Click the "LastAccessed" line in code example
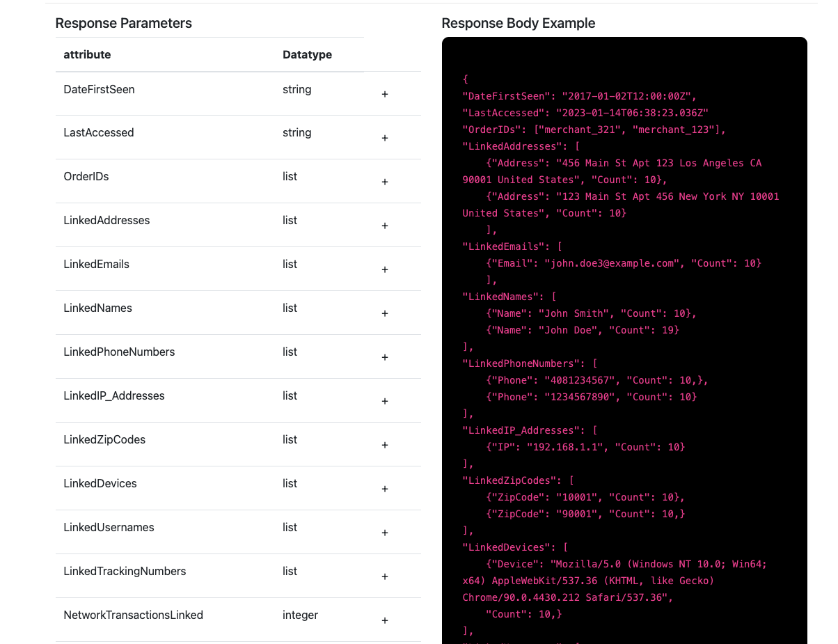Viewport: 838px width, 644px height. (x=585, y=113)
